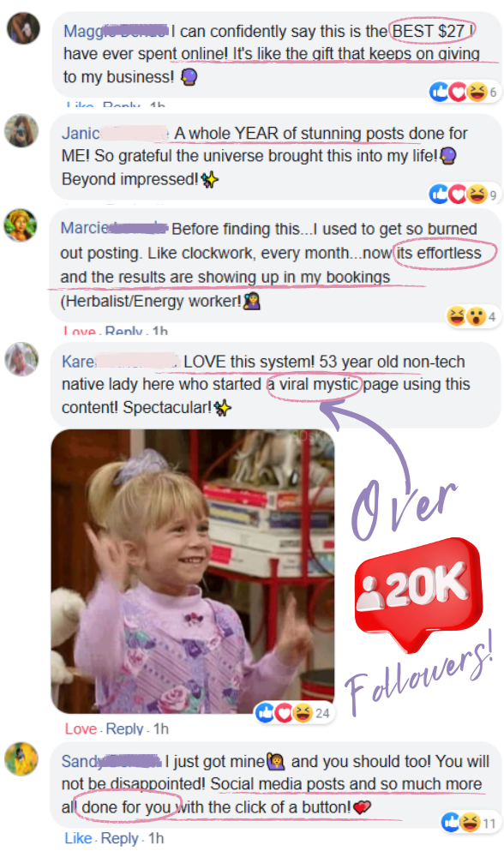Open commenter name Sandy's profile link
Viewport: 504px width, 857px height.
[x=111, y=761]
